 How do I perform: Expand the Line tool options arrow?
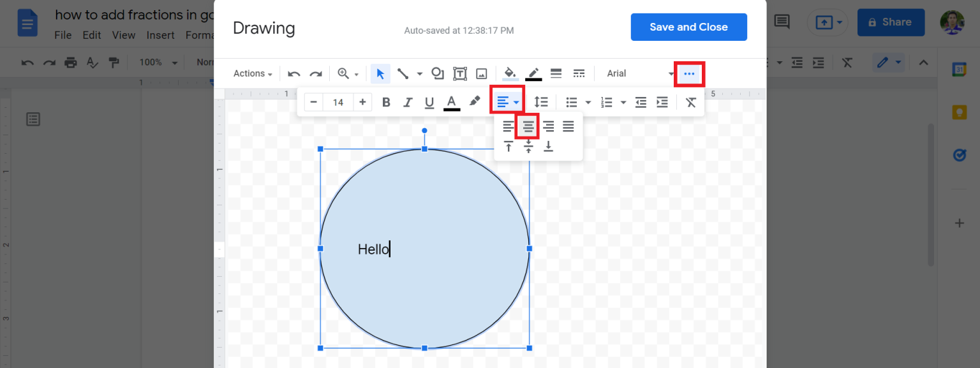coord(419,74)
